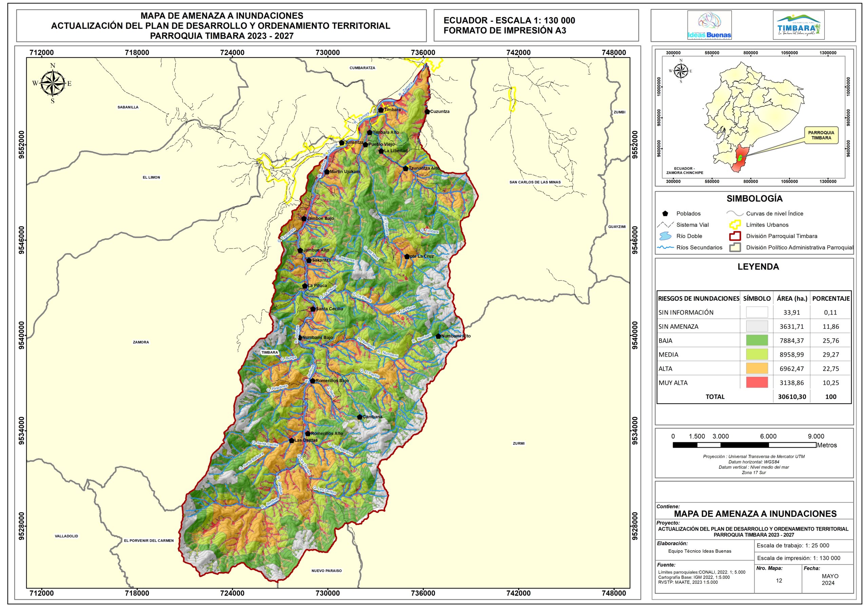Click the MUY ALTA red legend swatch

point(757,383)
